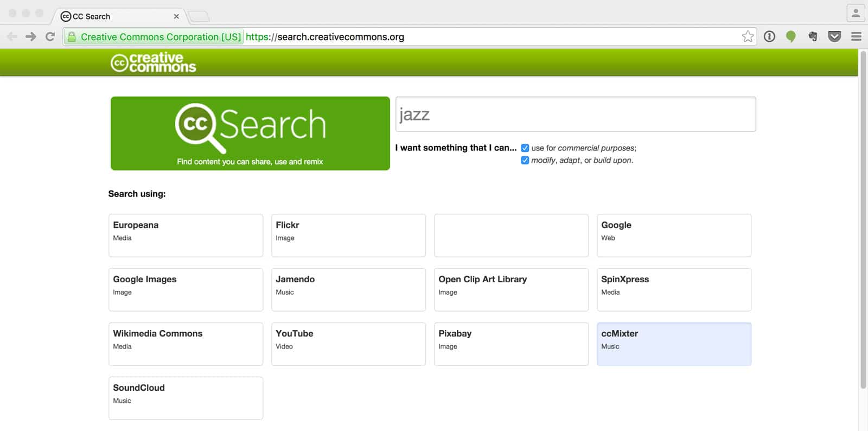The width and height of the screenshot is (868, 431).
Task: Click the page's vertical scrollbar
Action: (x=863, y=217)
